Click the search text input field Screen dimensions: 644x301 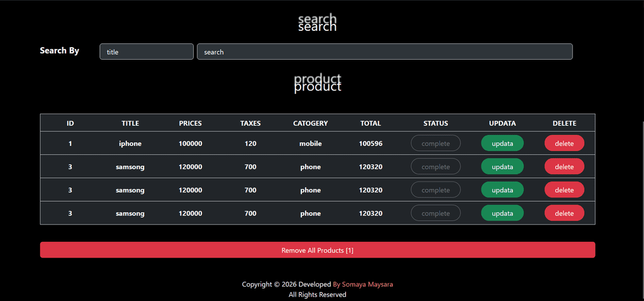click(x=385, y=52)
